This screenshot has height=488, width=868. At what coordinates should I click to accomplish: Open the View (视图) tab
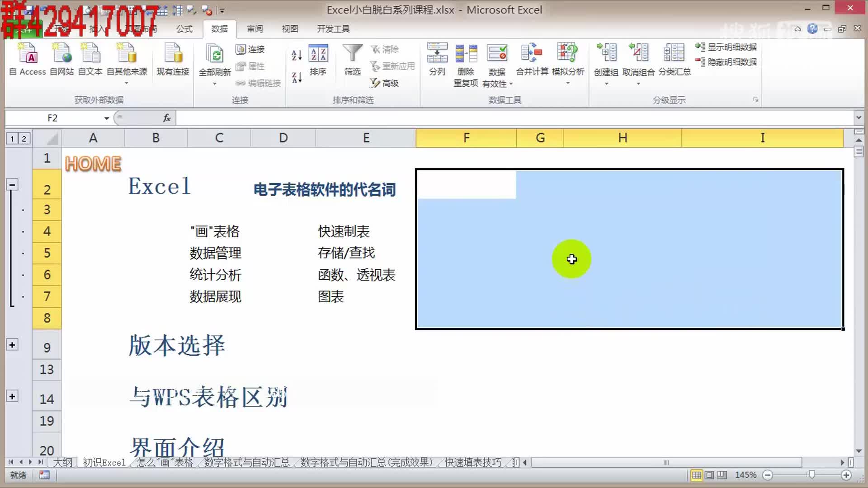click(x=290, y=28)
